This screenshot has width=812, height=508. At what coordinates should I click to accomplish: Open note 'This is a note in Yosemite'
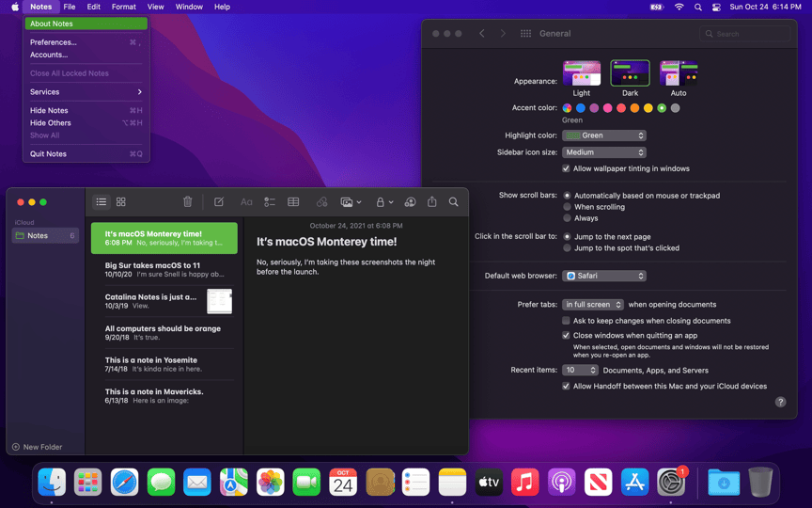point(164,364)
